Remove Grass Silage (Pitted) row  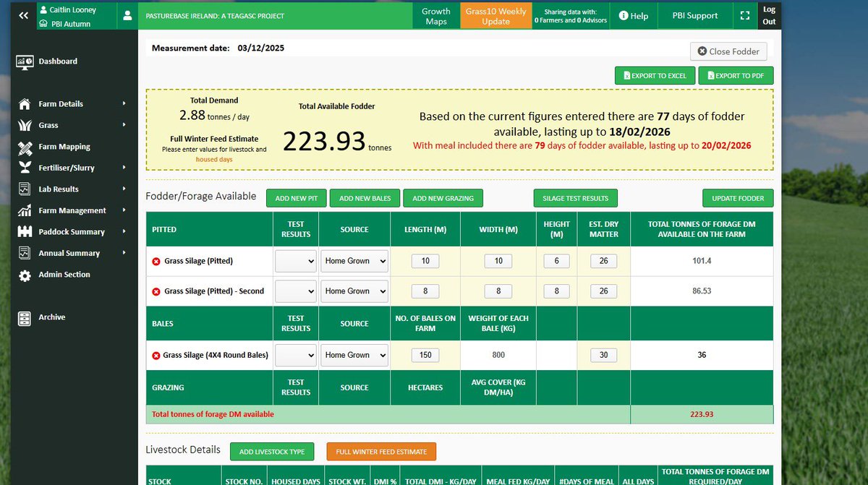[x=156, y=261]
